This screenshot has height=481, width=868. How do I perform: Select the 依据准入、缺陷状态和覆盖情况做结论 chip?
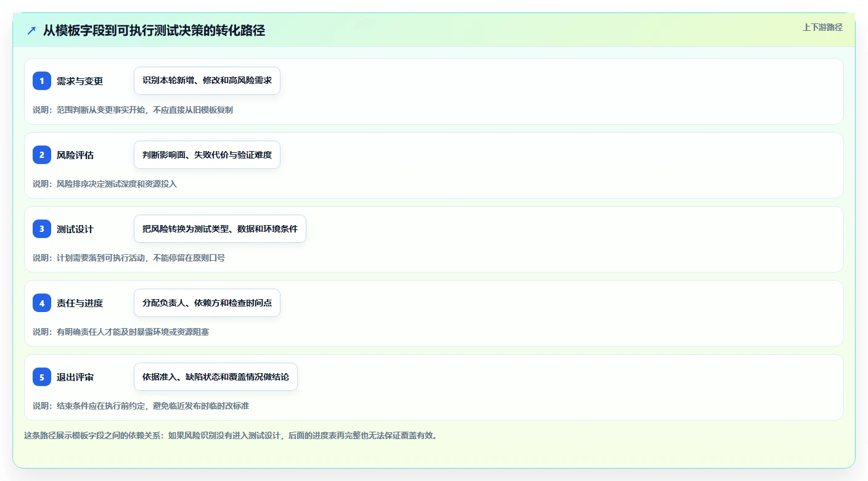[216, 377]
